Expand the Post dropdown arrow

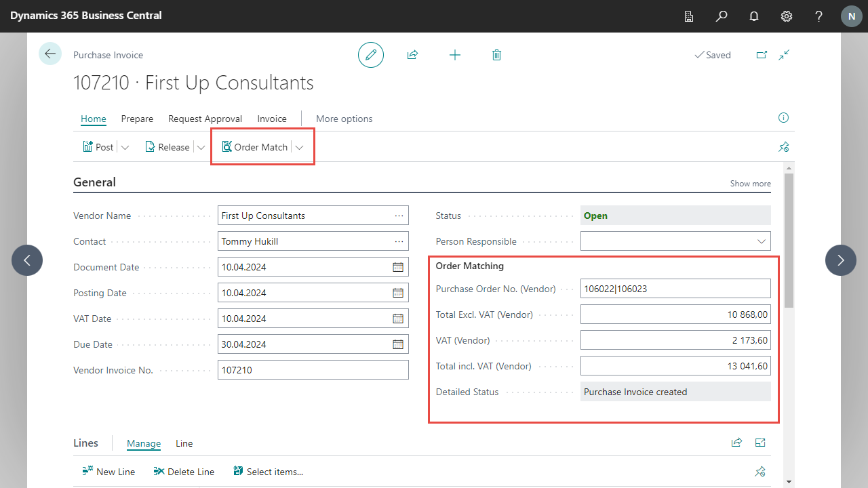click(x=125, y=147)
